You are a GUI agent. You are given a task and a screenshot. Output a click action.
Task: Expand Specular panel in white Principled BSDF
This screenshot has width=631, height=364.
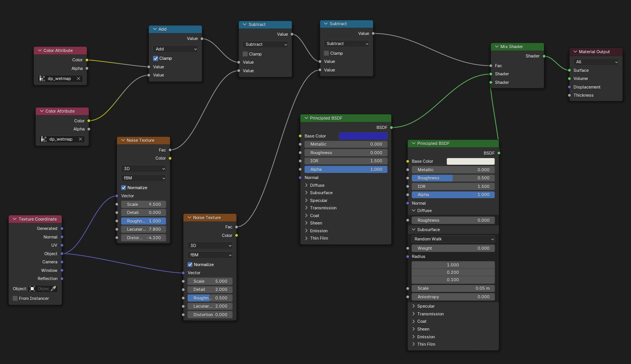tap(413, 306)
